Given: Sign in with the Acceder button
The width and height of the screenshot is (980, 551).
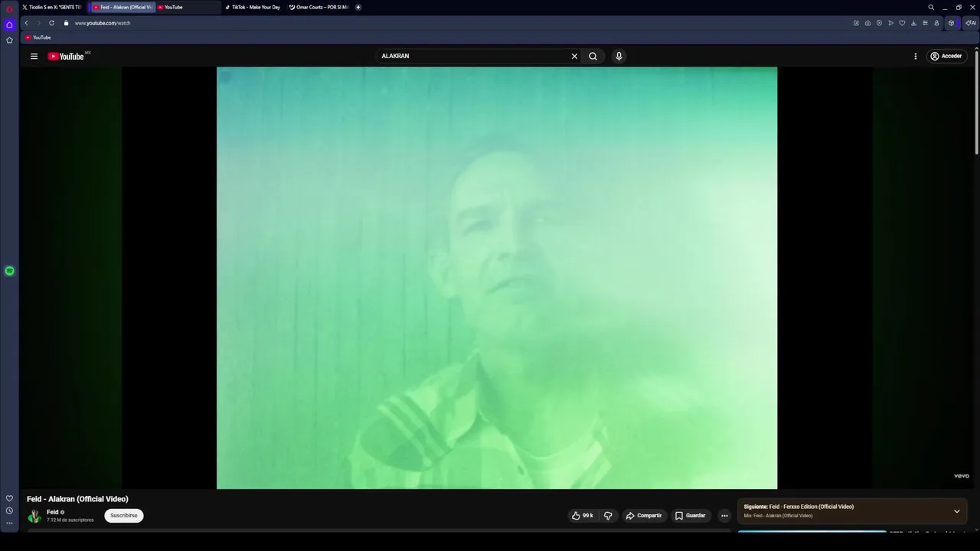Looking at the screenshot, I should coord(946,56).
